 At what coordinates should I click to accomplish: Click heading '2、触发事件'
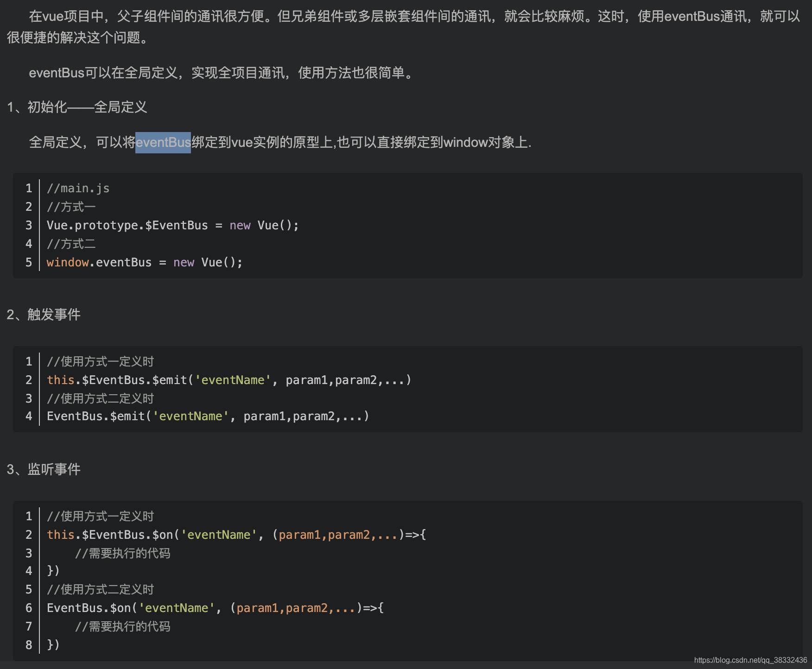click(x=44, y=315)
